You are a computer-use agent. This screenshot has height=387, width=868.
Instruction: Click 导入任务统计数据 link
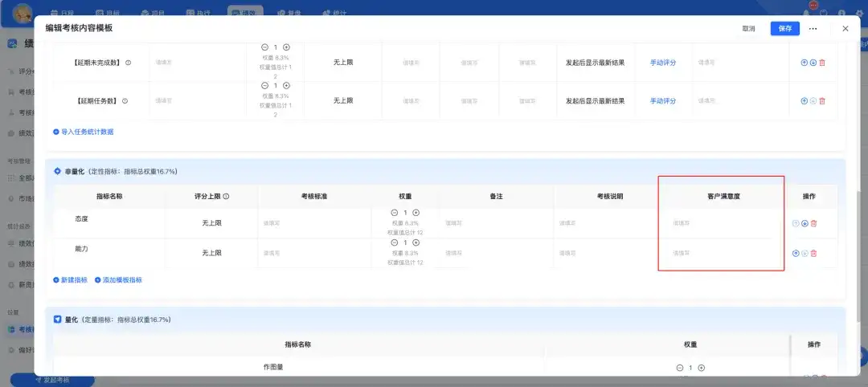point(84,132)
